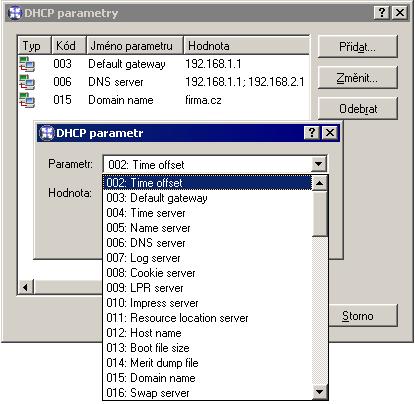Click dropdown list scroll up arrow

(319, 183)
